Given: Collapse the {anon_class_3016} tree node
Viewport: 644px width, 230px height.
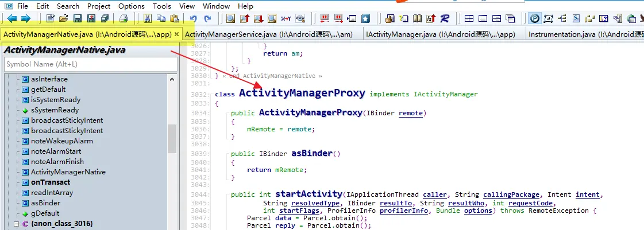Looking at the screenshot, I should (x=17, y=224).
